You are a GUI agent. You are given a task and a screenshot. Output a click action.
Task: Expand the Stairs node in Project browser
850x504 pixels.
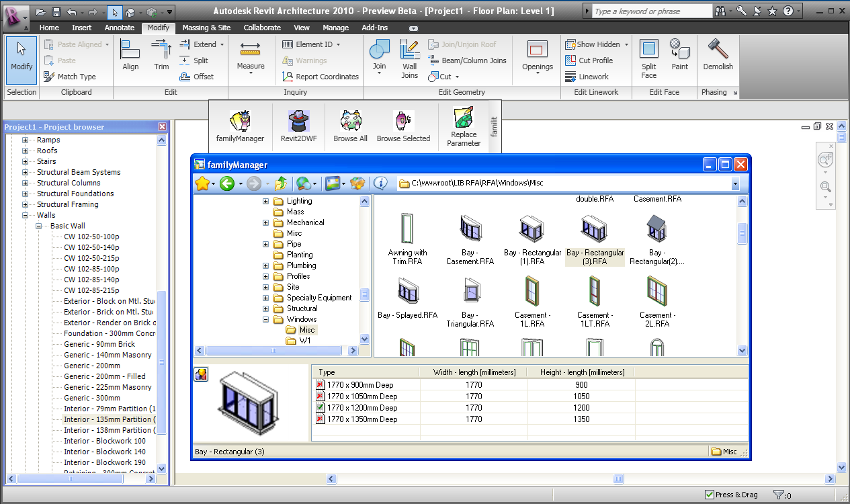click(x=26, y=161)
